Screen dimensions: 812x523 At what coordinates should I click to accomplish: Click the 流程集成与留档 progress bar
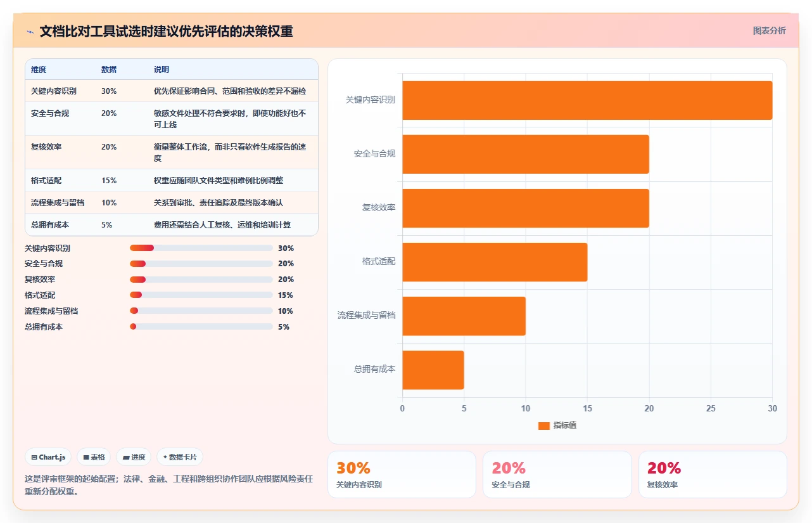click(x=201, y=311)
